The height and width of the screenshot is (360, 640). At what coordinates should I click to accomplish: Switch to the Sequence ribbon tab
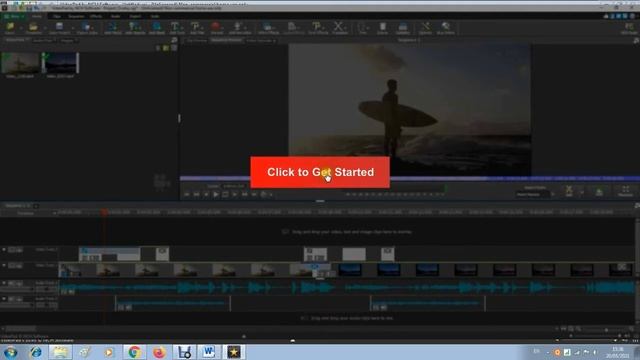(76, 16)
